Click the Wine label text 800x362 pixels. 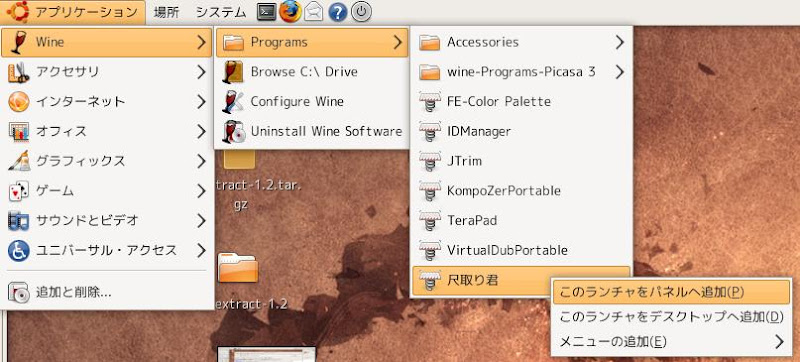[x=50, y=42]
